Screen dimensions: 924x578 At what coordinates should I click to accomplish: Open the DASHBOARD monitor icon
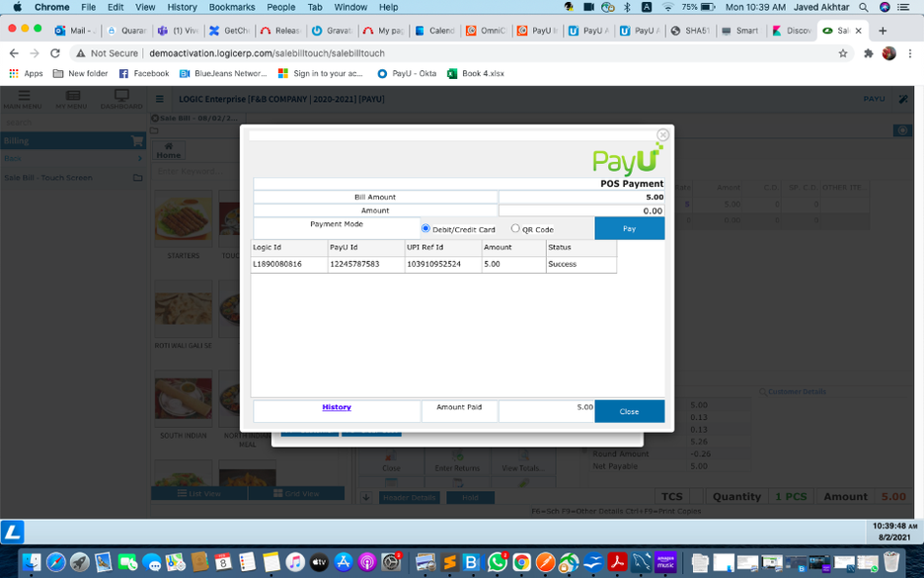(x=121, y=96)
